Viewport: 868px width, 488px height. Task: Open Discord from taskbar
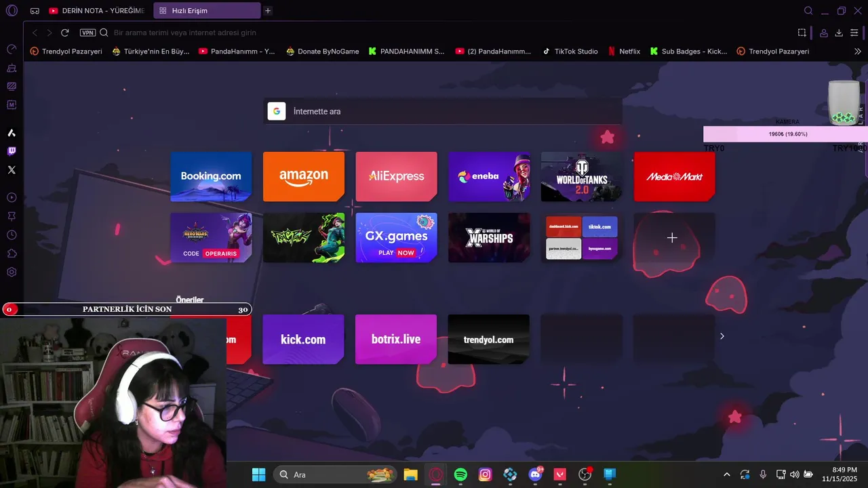tap(535, 474)
